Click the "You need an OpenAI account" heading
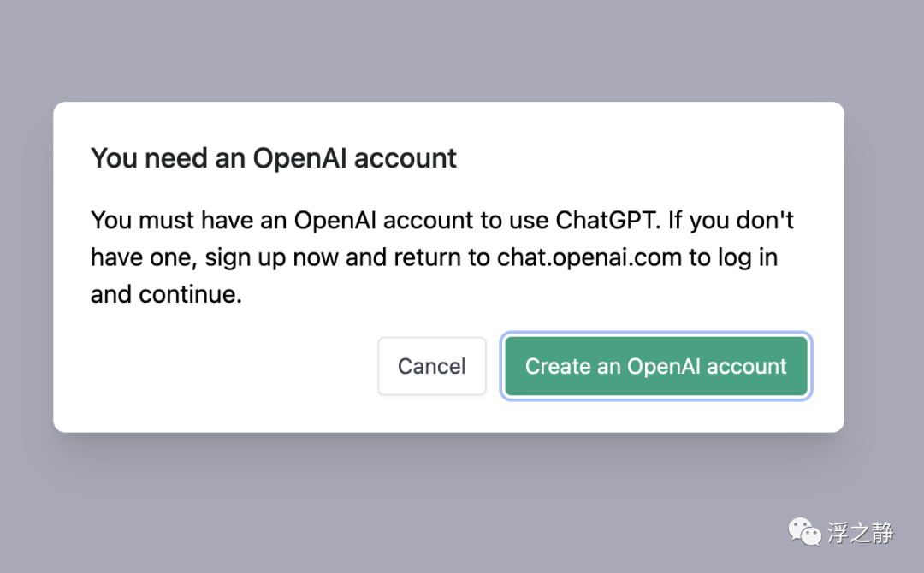 (x=274, y=158)
